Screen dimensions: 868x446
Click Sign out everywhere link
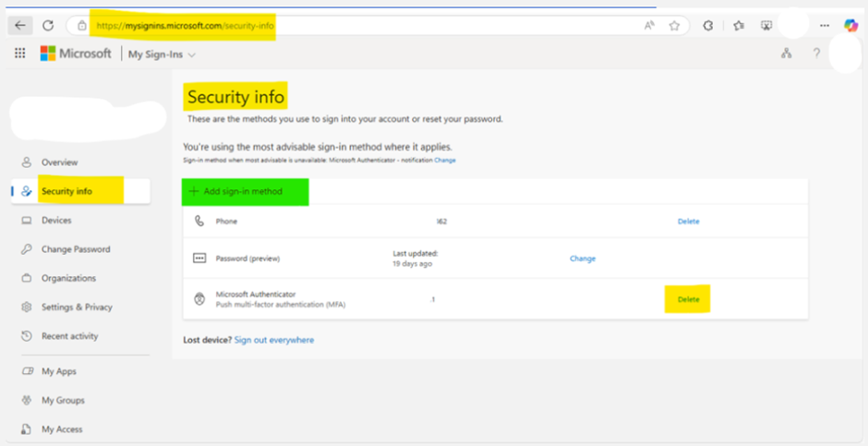click(274, 340)
